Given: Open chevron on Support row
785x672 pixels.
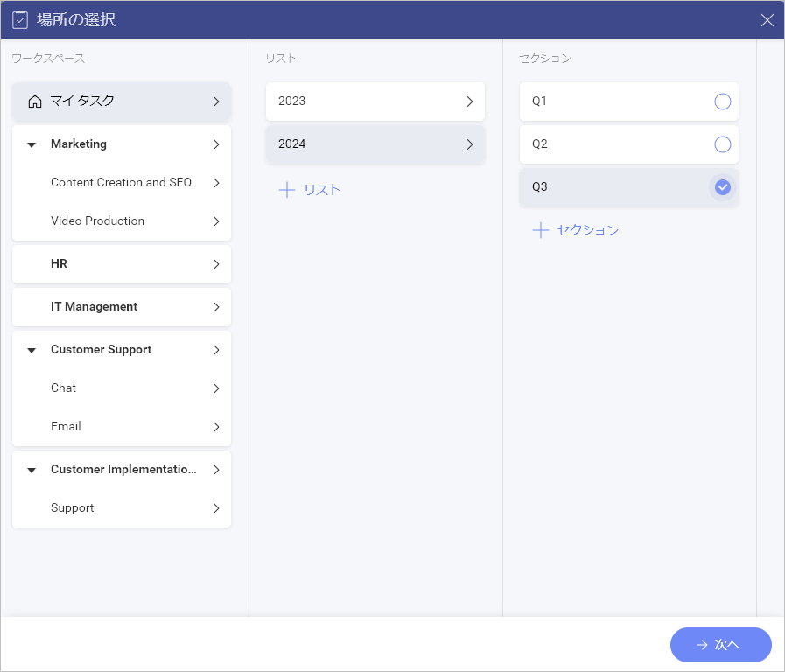Looking at the screenshot, I should 216,508.
